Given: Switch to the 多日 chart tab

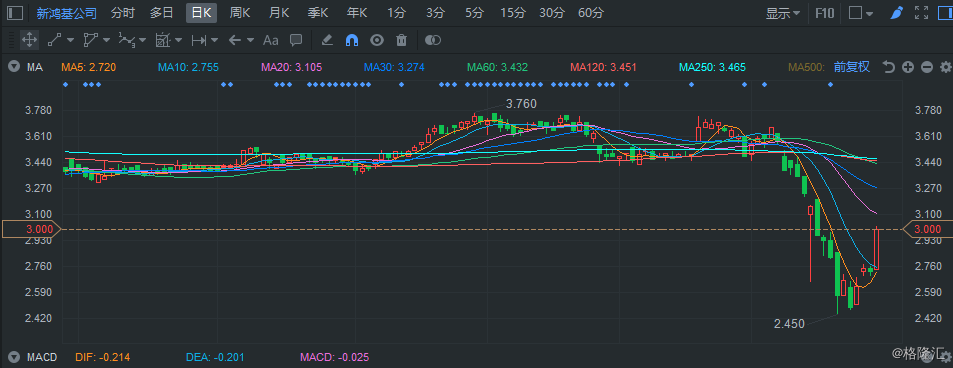Looking at the screenshot, I should point(161,13).
